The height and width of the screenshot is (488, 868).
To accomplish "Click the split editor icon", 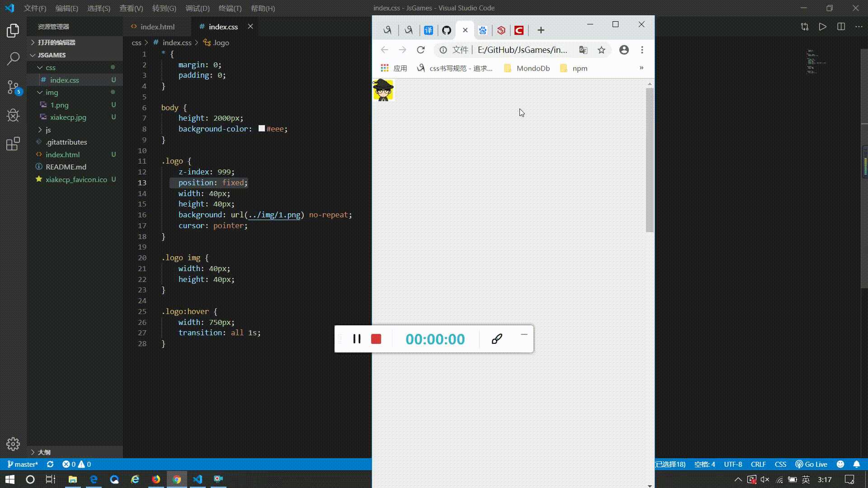I will (x=841, y=27).
